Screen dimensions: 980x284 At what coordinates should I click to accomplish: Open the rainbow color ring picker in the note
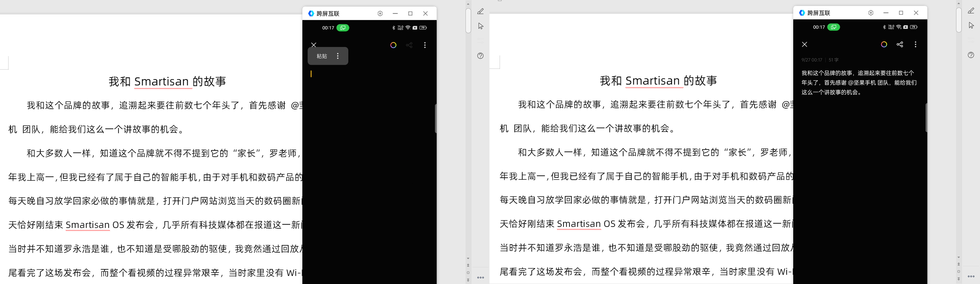click(393, 45)
